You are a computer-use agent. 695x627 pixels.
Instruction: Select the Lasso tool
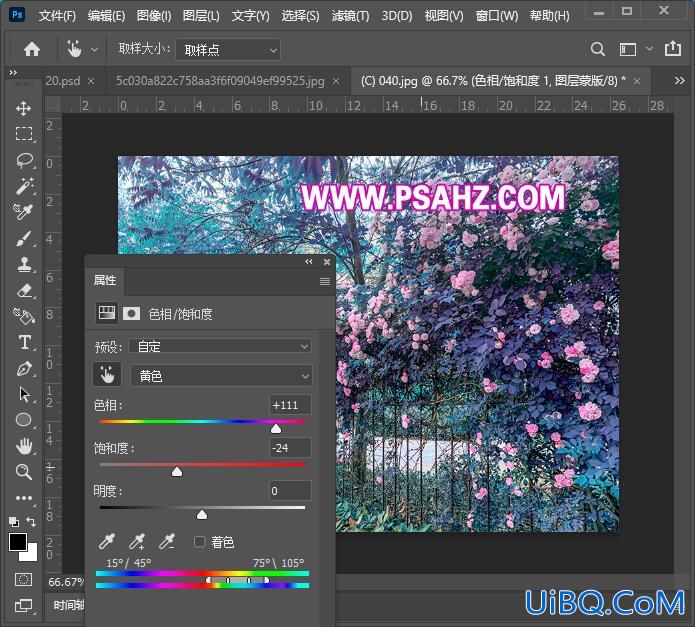coord(24,160)
